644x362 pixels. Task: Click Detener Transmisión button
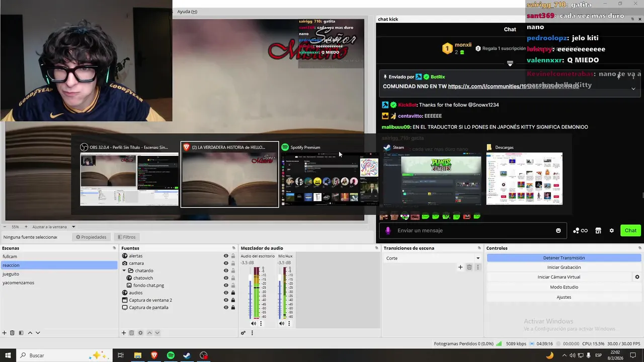(x=563, y=258)
